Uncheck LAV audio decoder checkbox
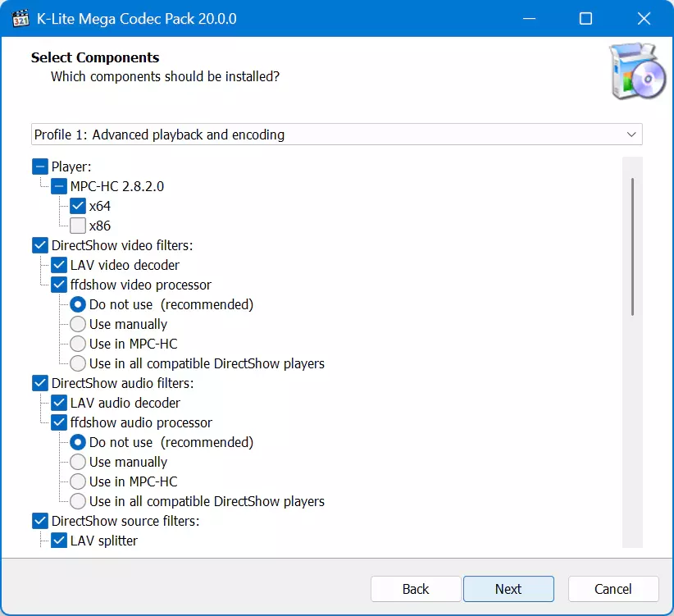The height and width of the screenshot is (616, 674). [x=59, y=404]
